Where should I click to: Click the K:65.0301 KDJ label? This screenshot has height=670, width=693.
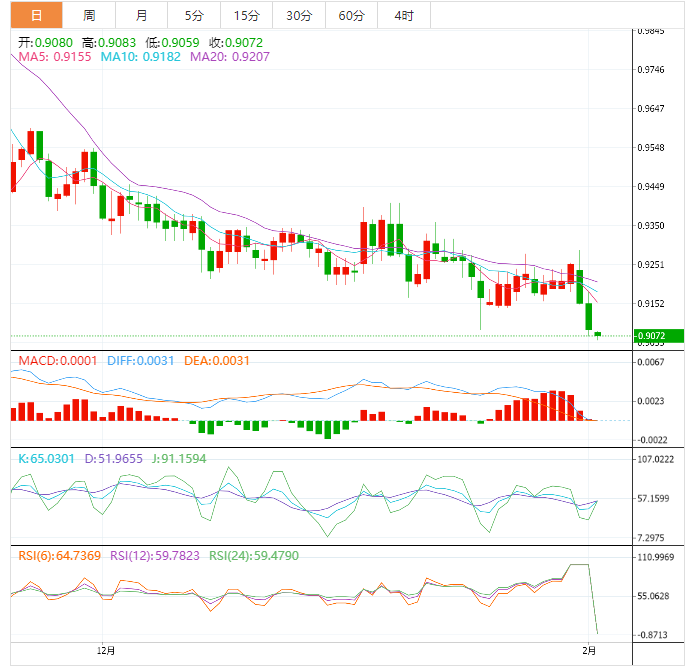click(x=47, y=458)
